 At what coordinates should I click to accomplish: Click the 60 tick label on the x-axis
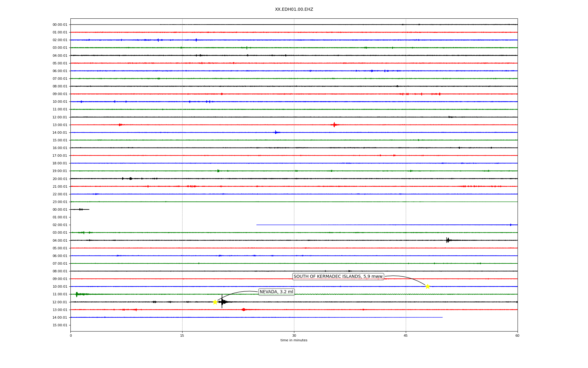pyautogui.click(x=517, y=335)
